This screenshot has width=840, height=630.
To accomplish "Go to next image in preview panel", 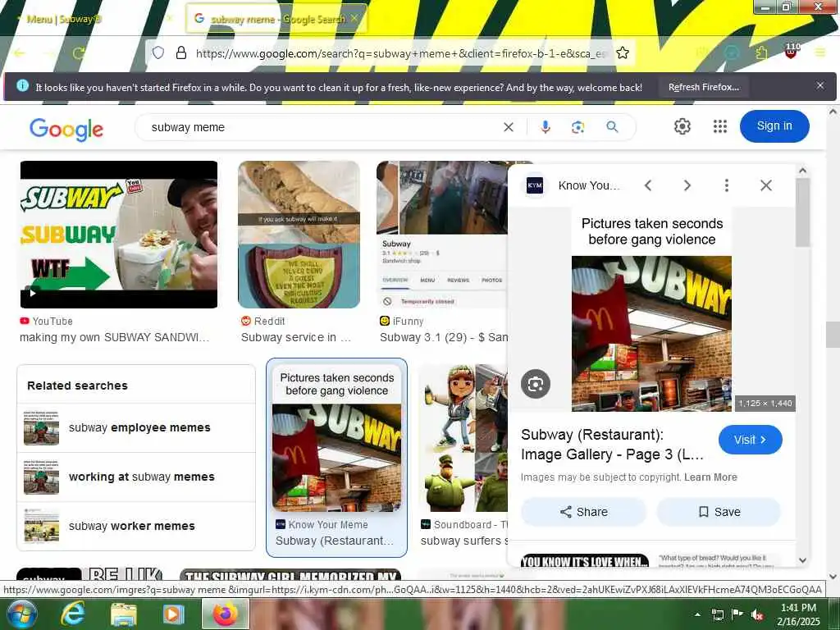I will pyautogui.click(x=687, y=185).
